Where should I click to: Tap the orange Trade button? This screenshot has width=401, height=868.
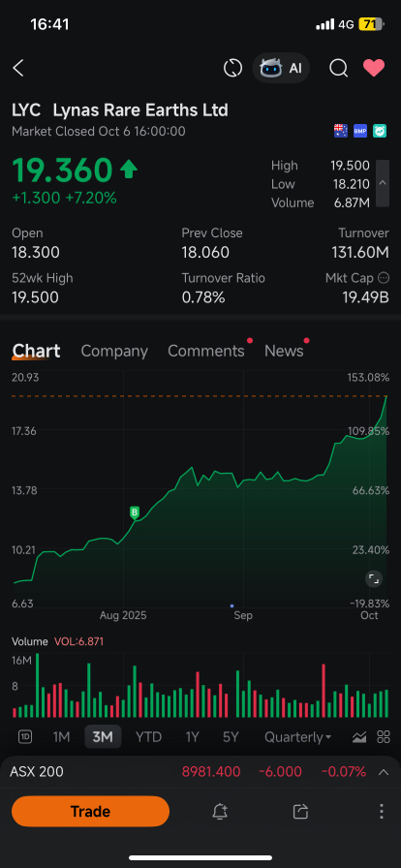90,812
